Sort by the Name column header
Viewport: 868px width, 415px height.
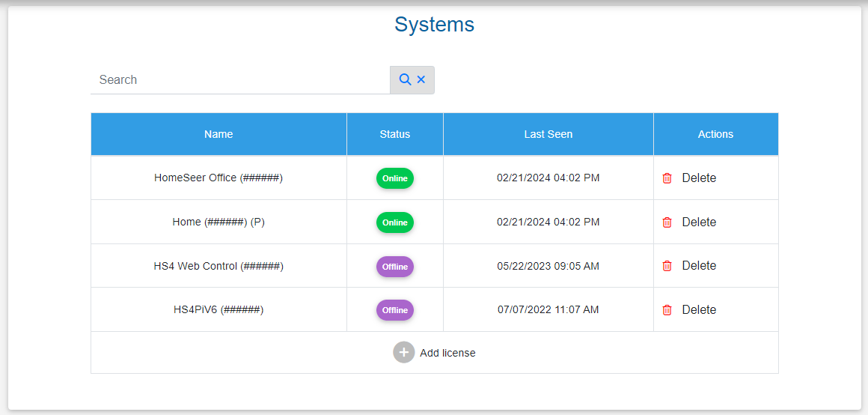click(218, 134)
